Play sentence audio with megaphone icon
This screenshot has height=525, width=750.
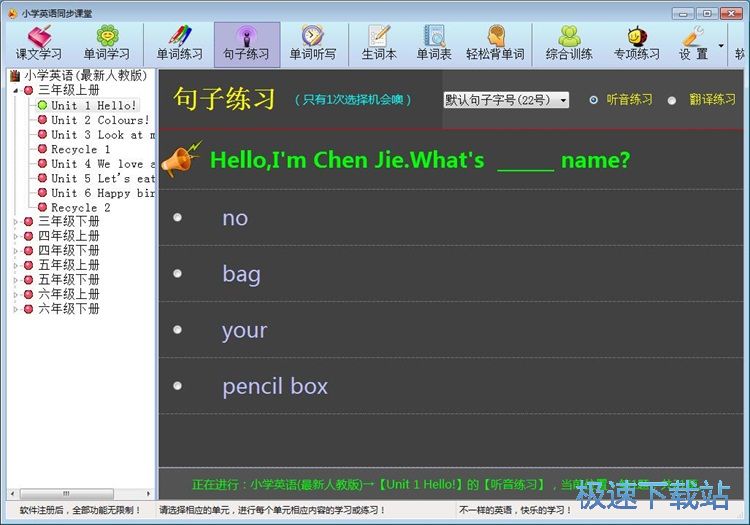point(180,159)
